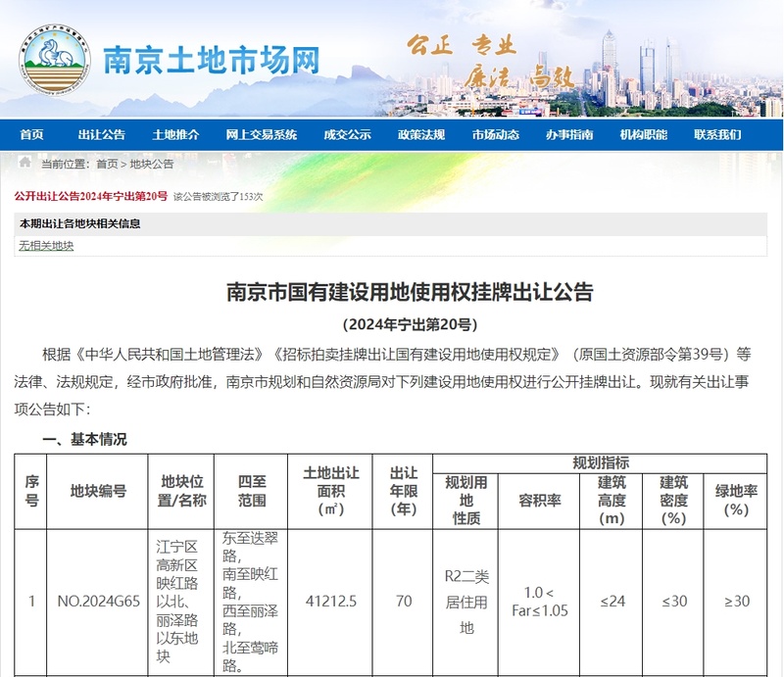Open 网上交易系统 navigation item
Viewport: 784px width, 677px height.
tap(261, 134)
